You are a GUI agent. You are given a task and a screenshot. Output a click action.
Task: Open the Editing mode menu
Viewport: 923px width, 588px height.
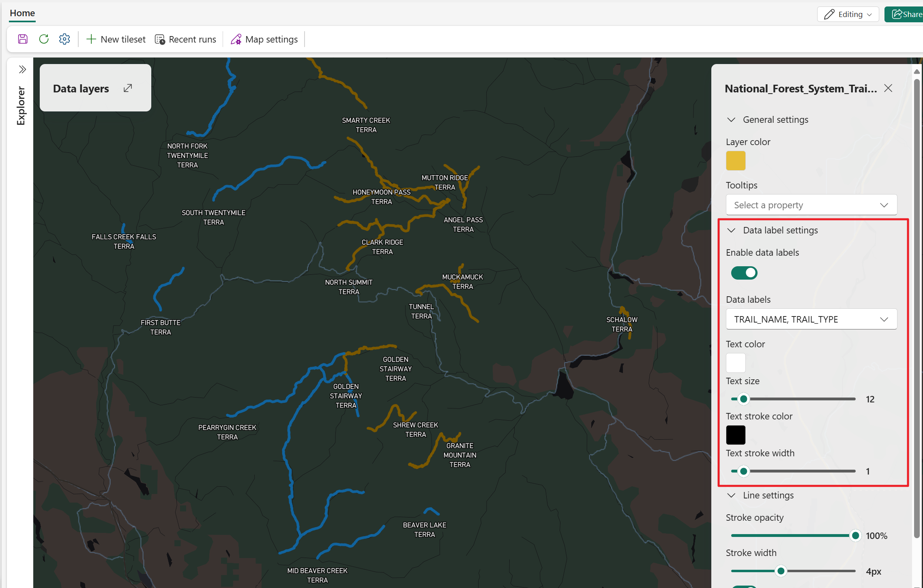(x=868, y=14)
